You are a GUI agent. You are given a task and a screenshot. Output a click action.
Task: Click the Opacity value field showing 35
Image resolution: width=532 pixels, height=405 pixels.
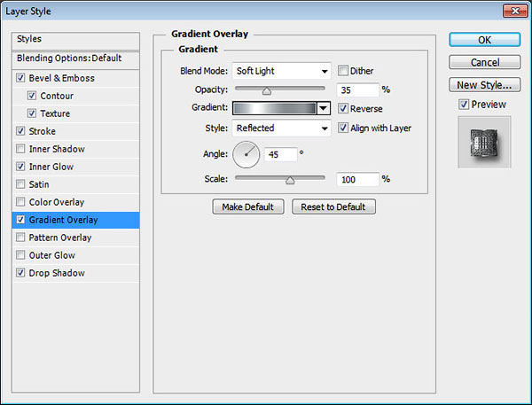click(357, 90)
